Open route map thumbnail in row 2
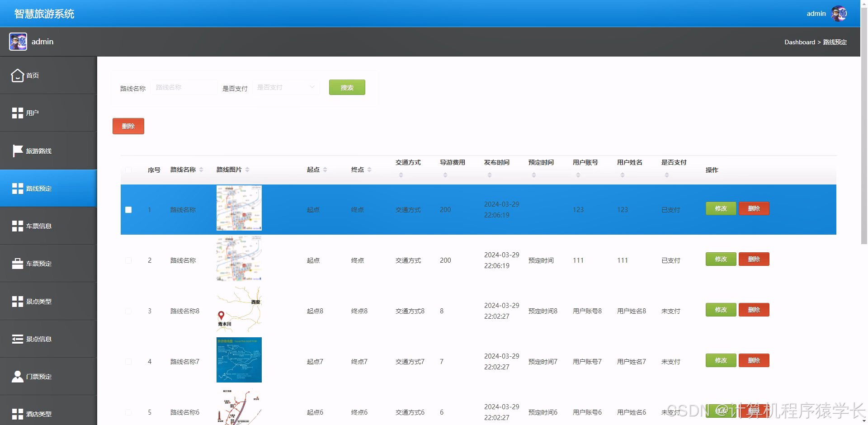Image resolution: width=868 pixels, height=425 pixels. point(239,259)
